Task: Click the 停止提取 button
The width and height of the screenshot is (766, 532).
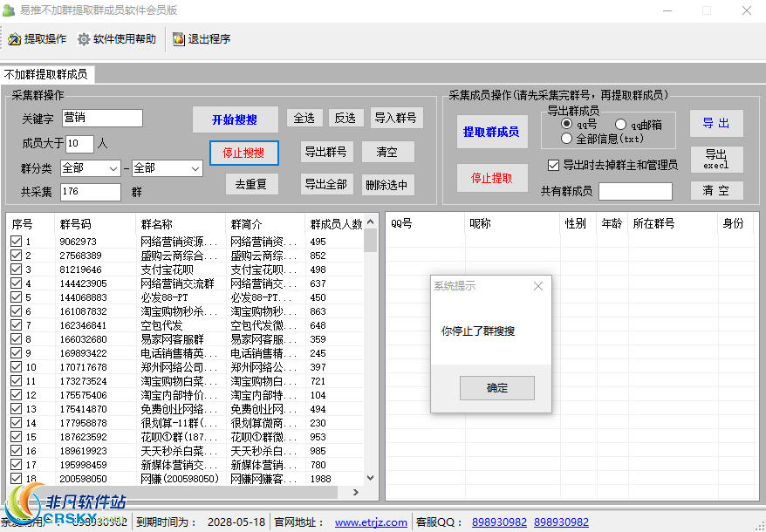Action: [x=492, y=178]
